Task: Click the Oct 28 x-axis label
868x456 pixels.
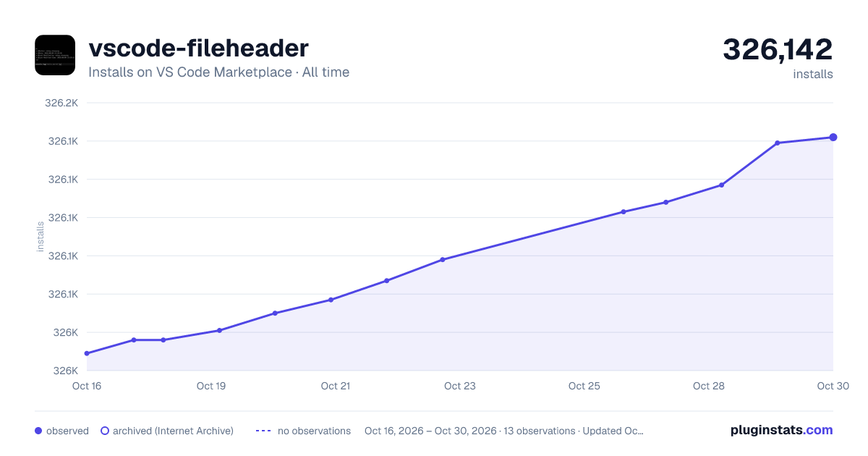Action: [709, 386]
